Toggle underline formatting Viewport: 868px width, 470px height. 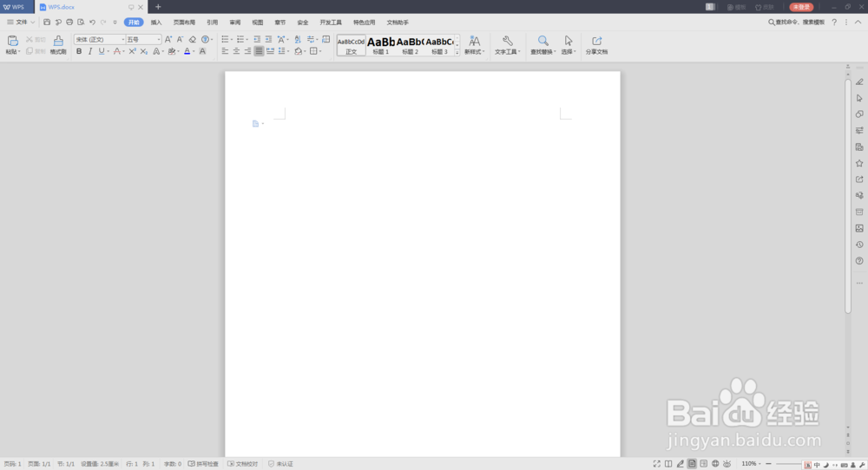[x=102, y=51]
